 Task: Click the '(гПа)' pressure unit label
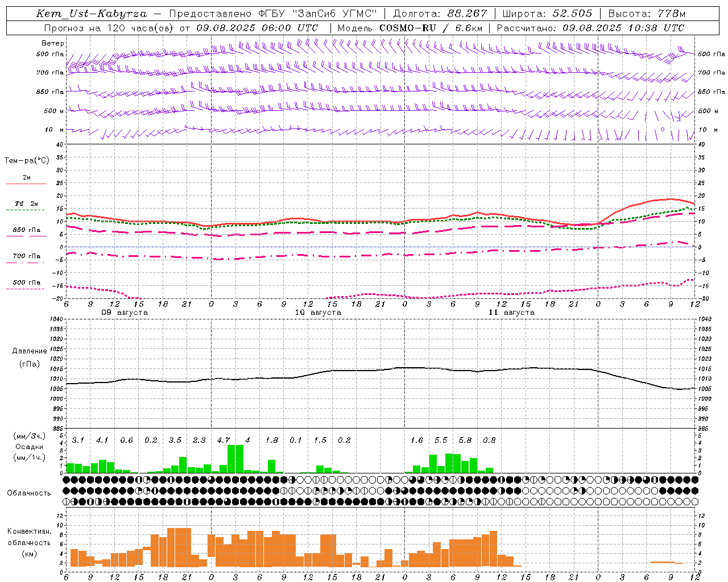30,364
